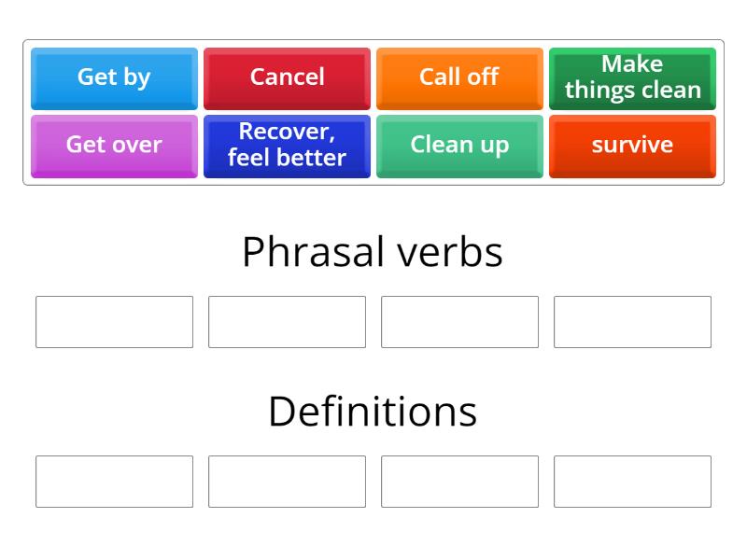Click the first empty Phrasal verbs slot
The width and height of the screenshot is (747, 560).
click(114, 322)
